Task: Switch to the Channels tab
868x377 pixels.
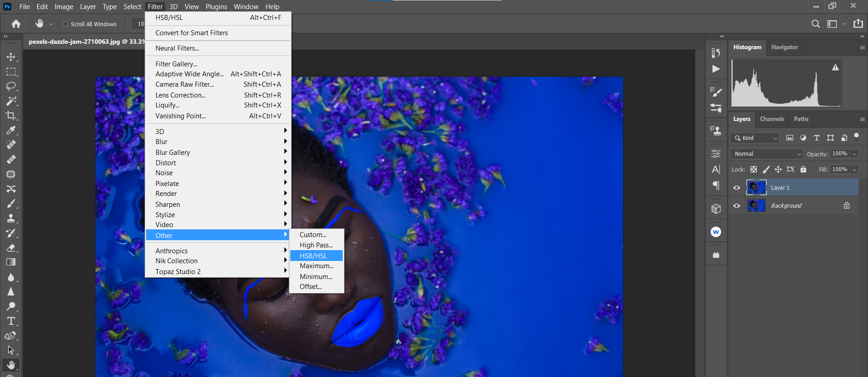Action: (x=772, y=119)
